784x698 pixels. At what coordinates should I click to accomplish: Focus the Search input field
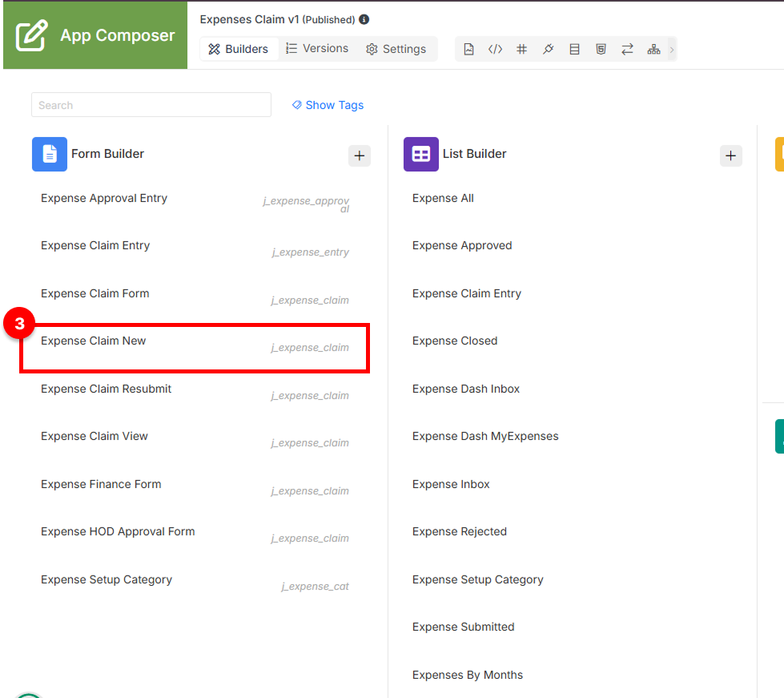point(151,104)
